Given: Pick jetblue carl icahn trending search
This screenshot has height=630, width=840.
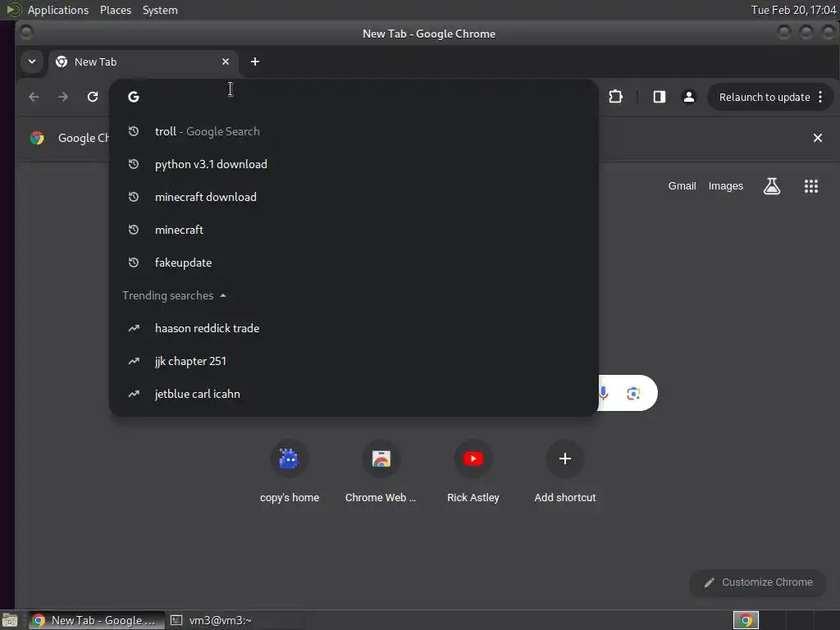Looking at the screenshot, I should [x=354, y=394].
